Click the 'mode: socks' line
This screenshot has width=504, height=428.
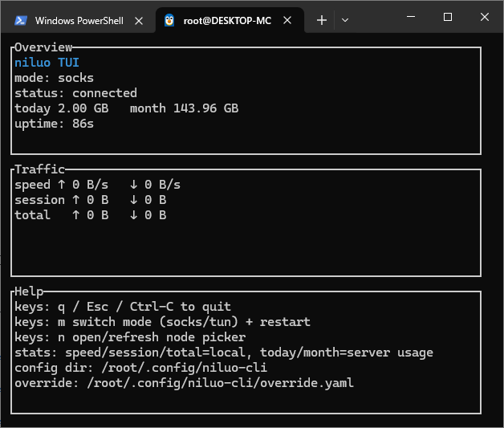pos(54,78)
